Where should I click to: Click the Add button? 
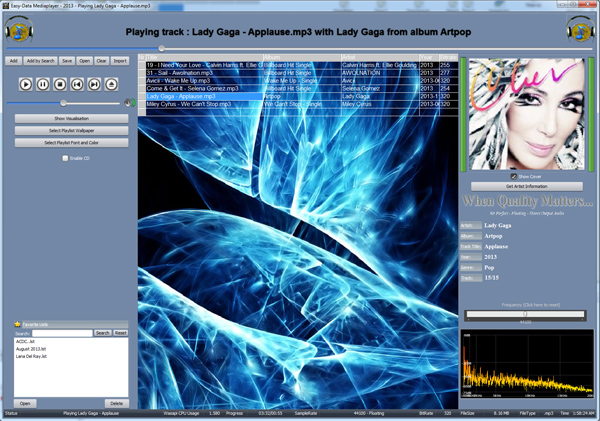click(x=13, y=61)
